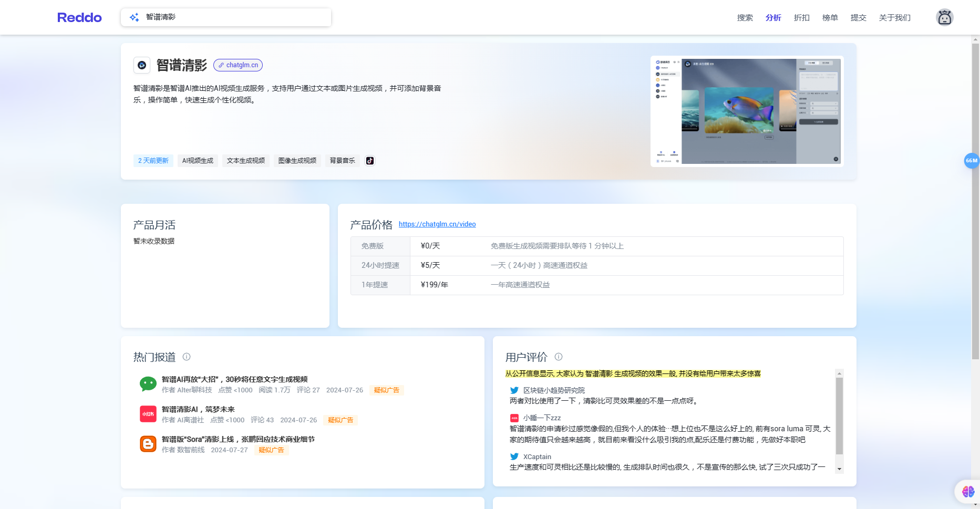Open the 提交 navigation item
The image size is (980, 509).
coord(859,18)
